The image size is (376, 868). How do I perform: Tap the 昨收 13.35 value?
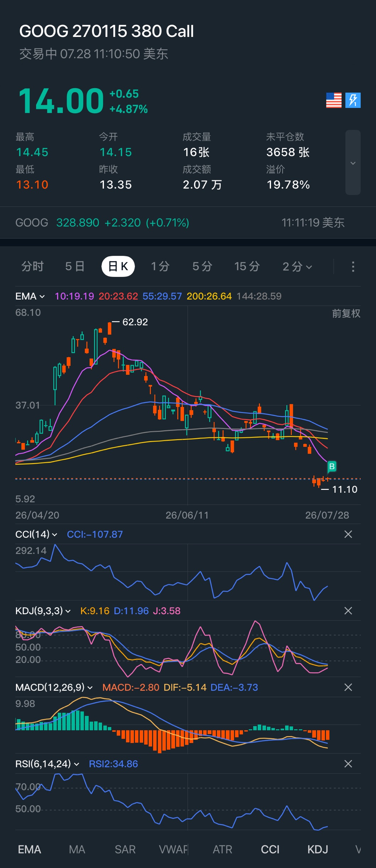click(115, 185)
